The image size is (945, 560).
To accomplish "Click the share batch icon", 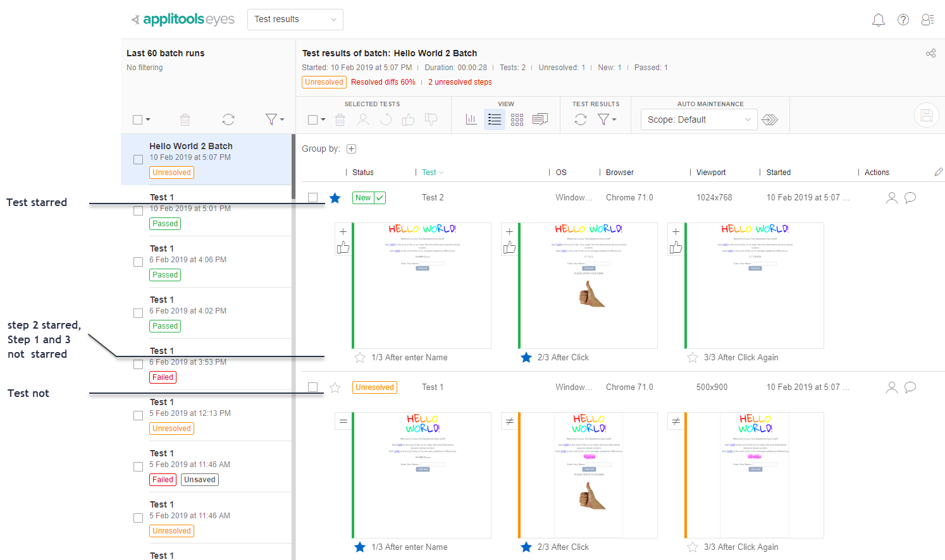I will pos(930,54).
